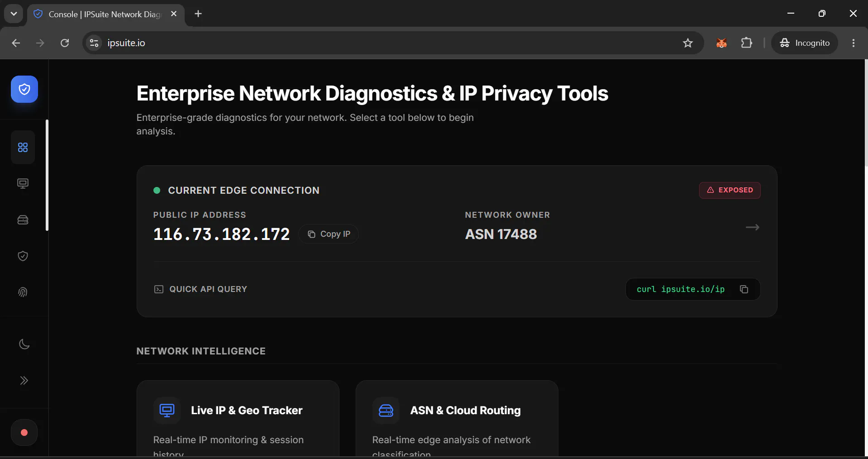The width and height of the screenshot is (868, 459).
Task: Open a new browser tab
Action: pyautogui.click(x=198, y=14)
